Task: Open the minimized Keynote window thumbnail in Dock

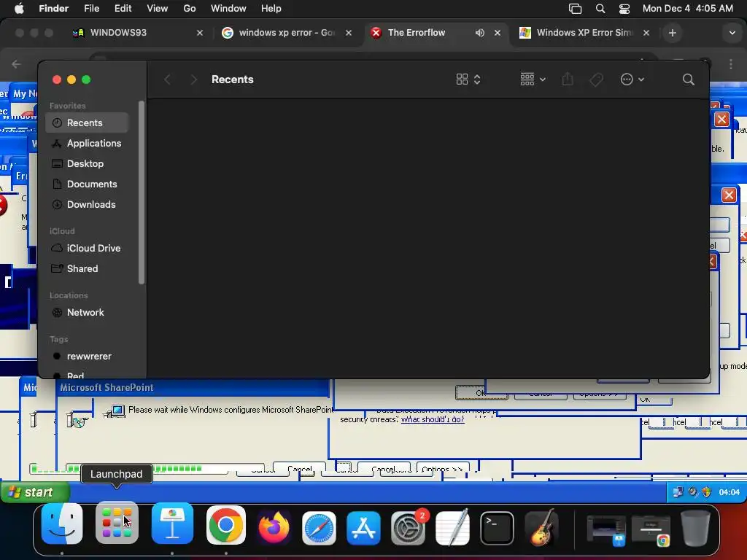Action: (606, 529)
